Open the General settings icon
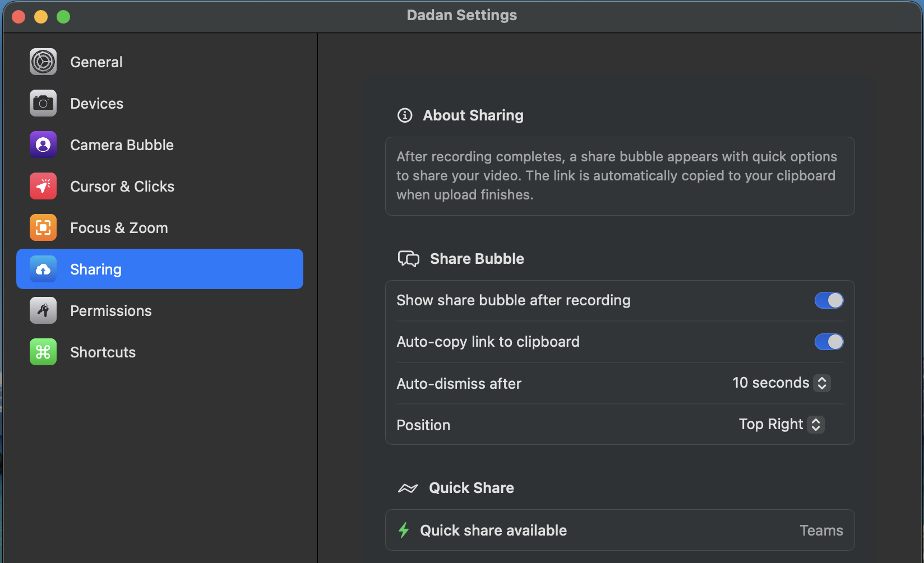 [43, 62]
